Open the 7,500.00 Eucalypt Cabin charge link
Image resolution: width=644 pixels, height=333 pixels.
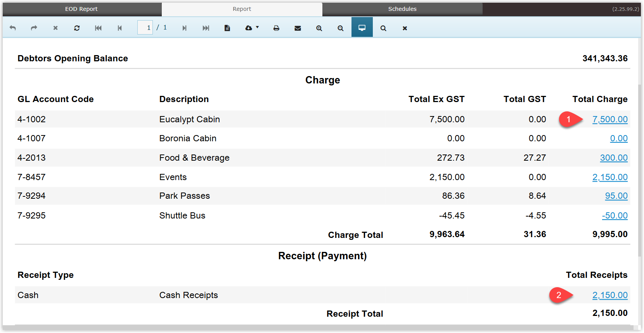tap(610, 120)
